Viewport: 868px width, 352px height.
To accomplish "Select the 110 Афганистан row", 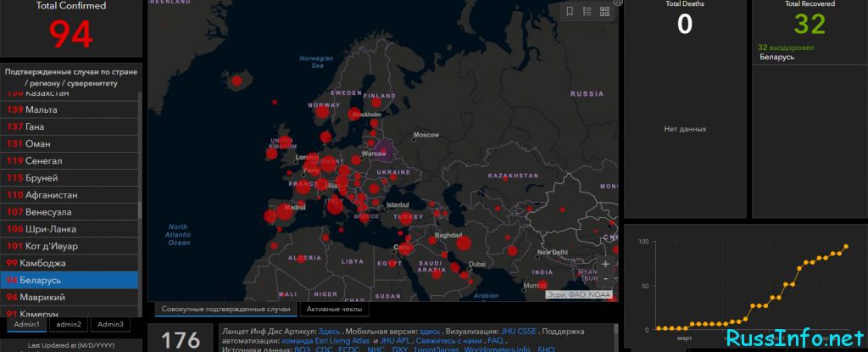I will point(70,195).
